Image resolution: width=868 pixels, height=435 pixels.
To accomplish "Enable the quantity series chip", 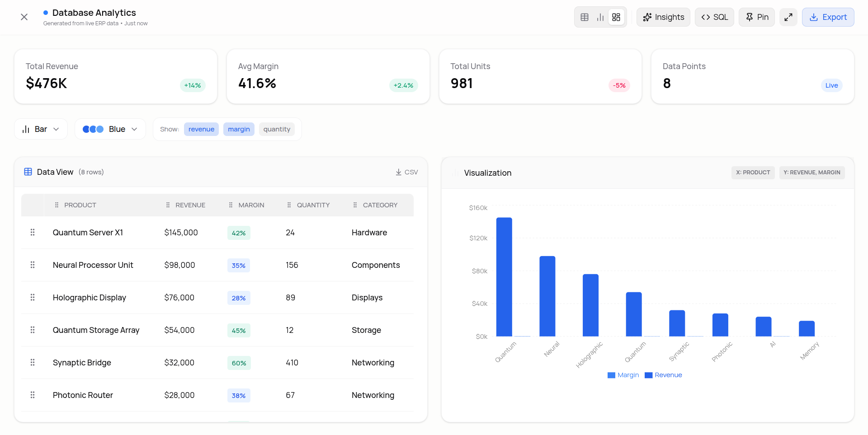I will point(277,129).
